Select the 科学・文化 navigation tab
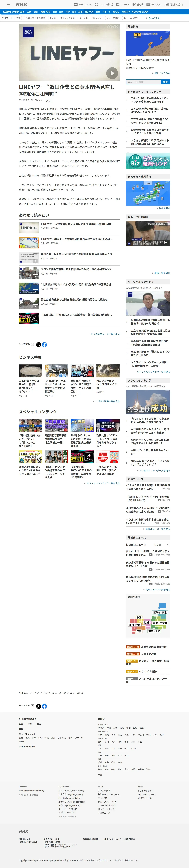The image size is (189, 868). pos(71,12)
